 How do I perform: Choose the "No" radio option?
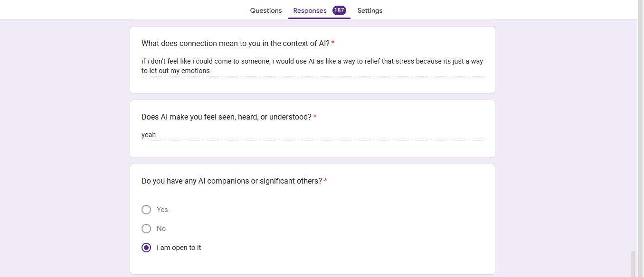click(146, 229)
